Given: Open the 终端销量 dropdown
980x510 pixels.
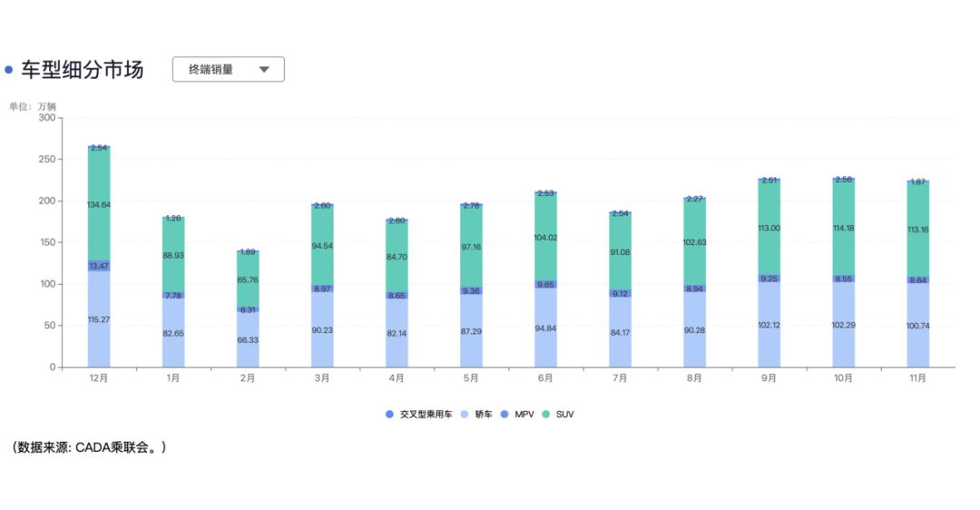Looking at the screenshot, I should pos(228,69).
